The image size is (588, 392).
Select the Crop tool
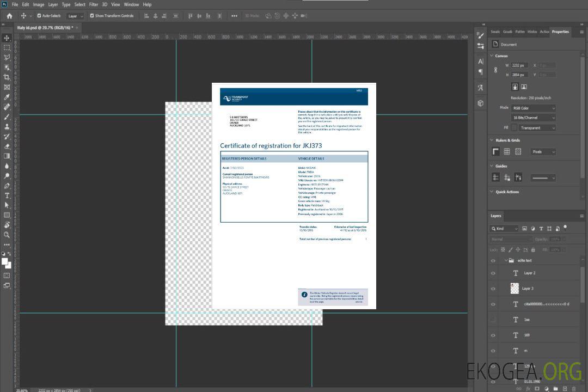7,77
